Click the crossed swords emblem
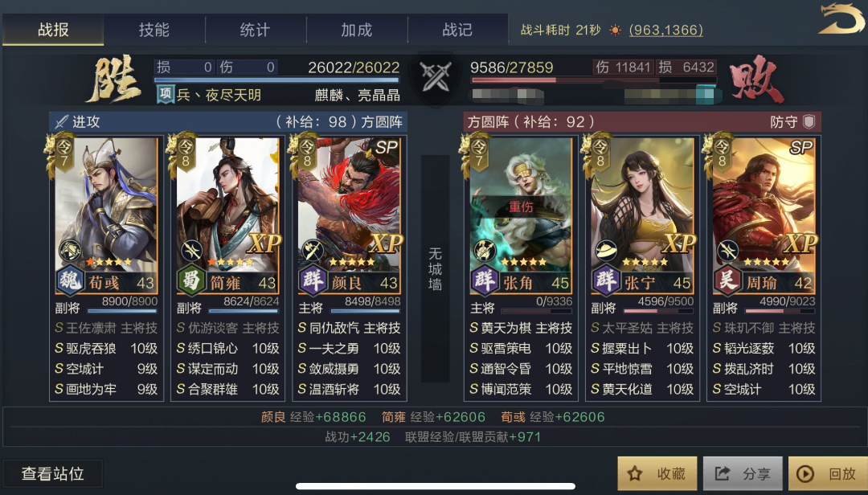Image resolution: width=868 pixels, height=495 pixels. [x=436, y=77]
